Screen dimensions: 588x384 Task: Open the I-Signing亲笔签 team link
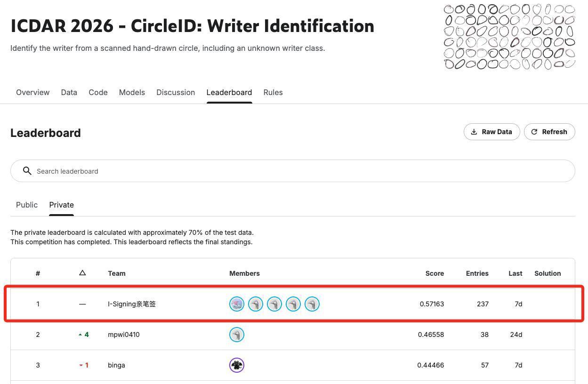pos(132,304)
